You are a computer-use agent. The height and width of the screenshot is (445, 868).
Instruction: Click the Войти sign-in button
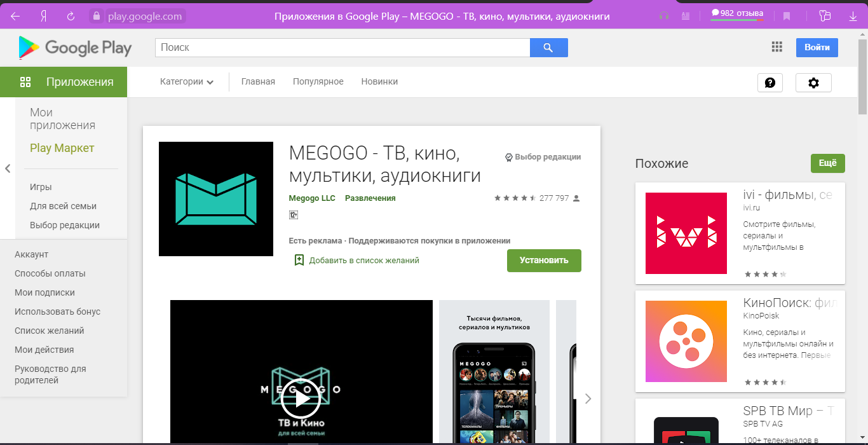[817, 48]
